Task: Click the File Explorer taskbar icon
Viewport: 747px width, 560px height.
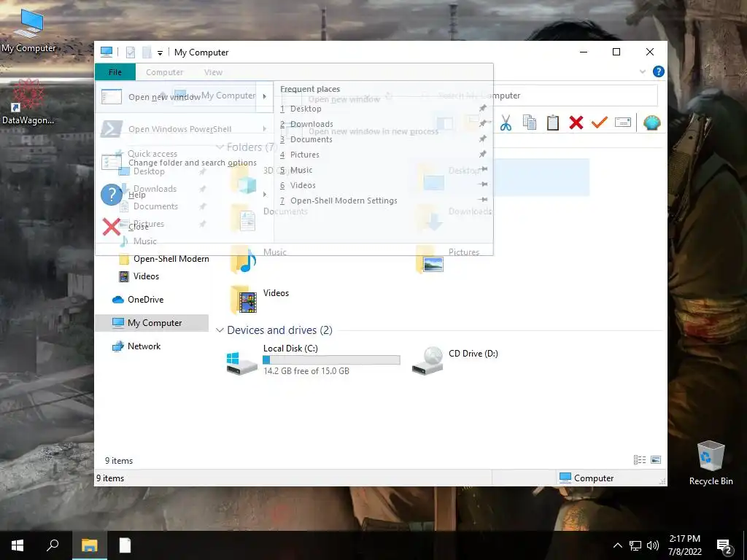Action: click(x=89, y=545)
